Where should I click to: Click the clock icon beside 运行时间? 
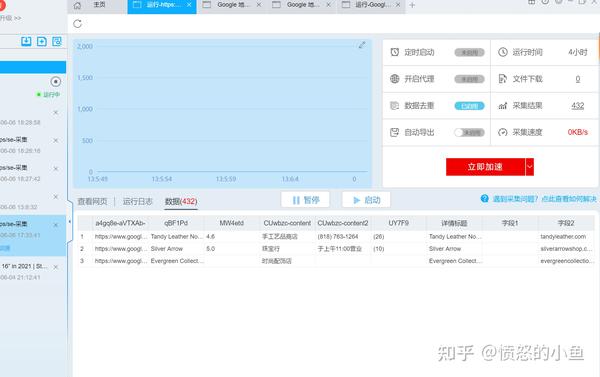(503, 52)
